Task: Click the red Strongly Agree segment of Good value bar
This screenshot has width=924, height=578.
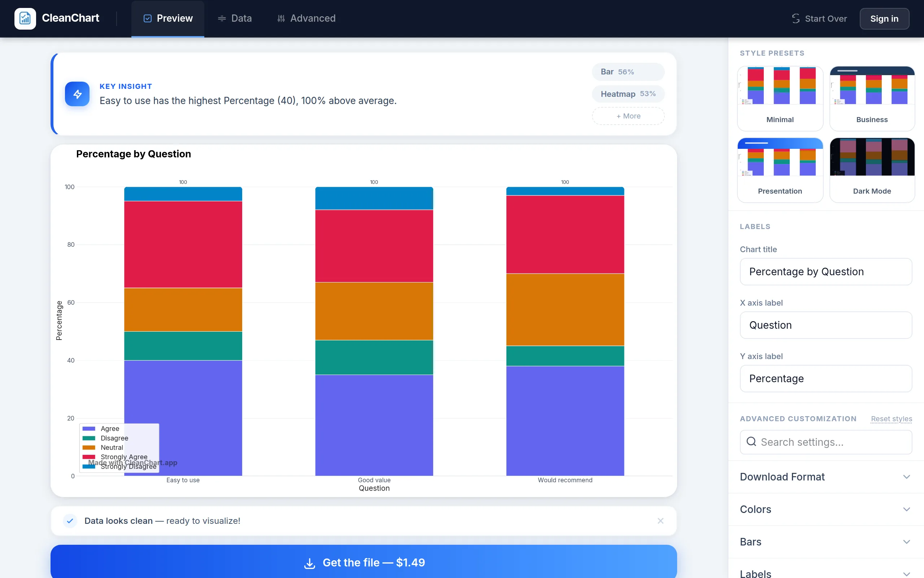Action: point(374,246)
